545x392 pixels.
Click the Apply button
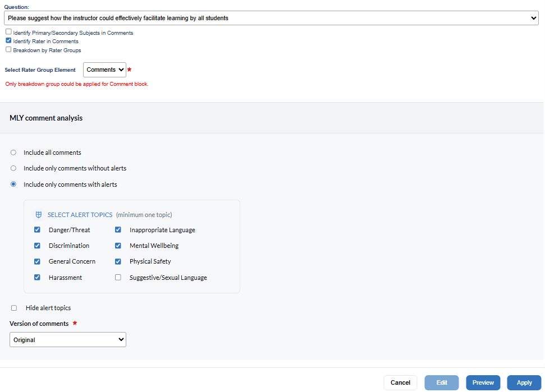(x=524, y=382)
